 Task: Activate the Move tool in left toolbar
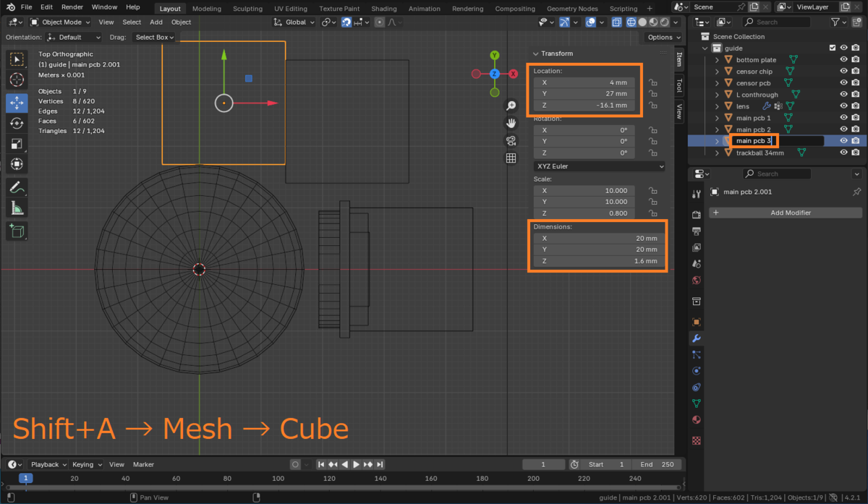[17, 103]
